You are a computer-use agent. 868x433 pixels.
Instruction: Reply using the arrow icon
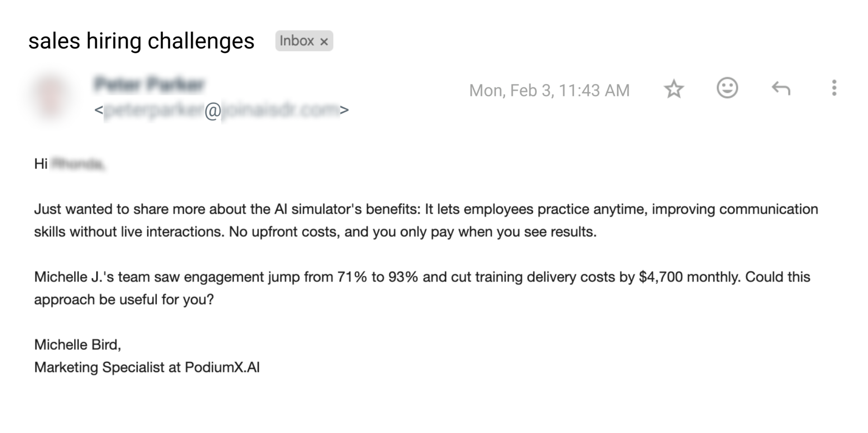coord(781,89)
